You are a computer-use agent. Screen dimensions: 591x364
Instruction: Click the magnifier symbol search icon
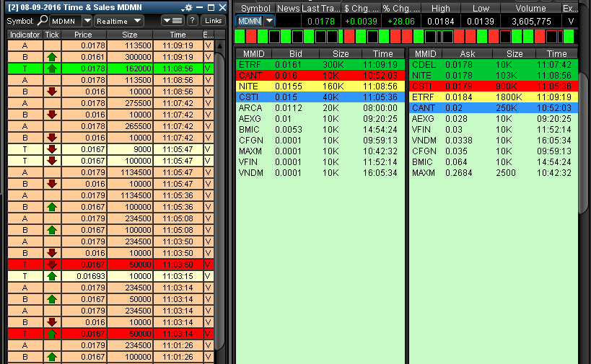click(43, 21)
